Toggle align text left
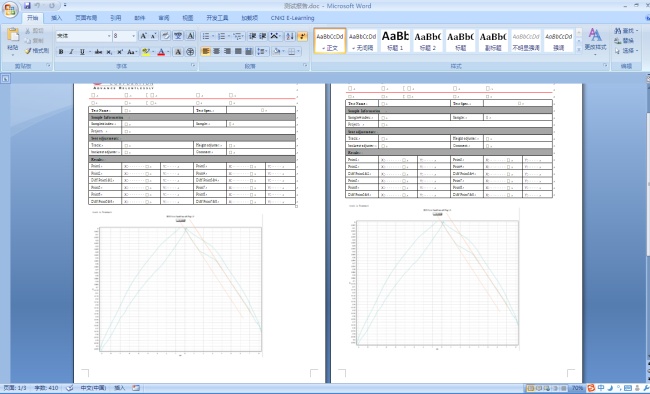Viewport: 650px width, 394px height. click(x=206, y=51)
